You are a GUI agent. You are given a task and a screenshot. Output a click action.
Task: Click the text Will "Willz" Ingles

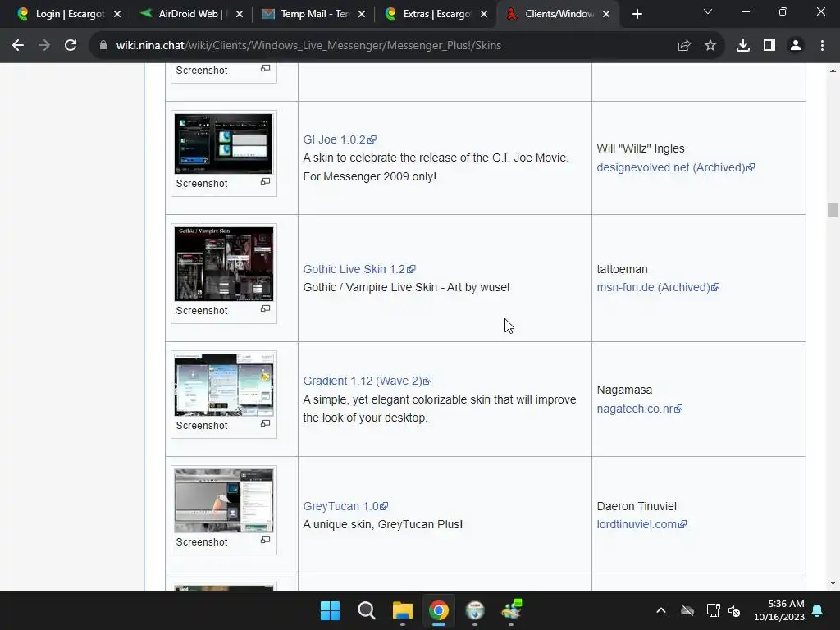tap(641, 149)
